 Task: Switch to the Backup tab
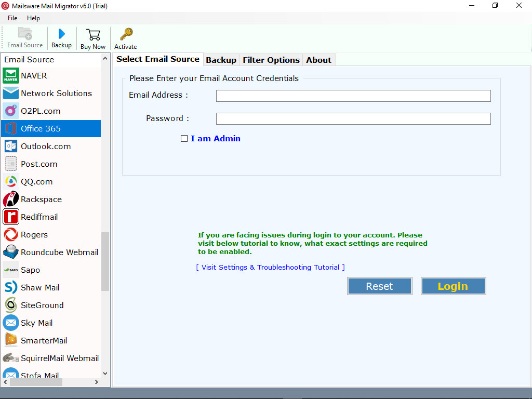pyautogui.click(x=221, y=60)
